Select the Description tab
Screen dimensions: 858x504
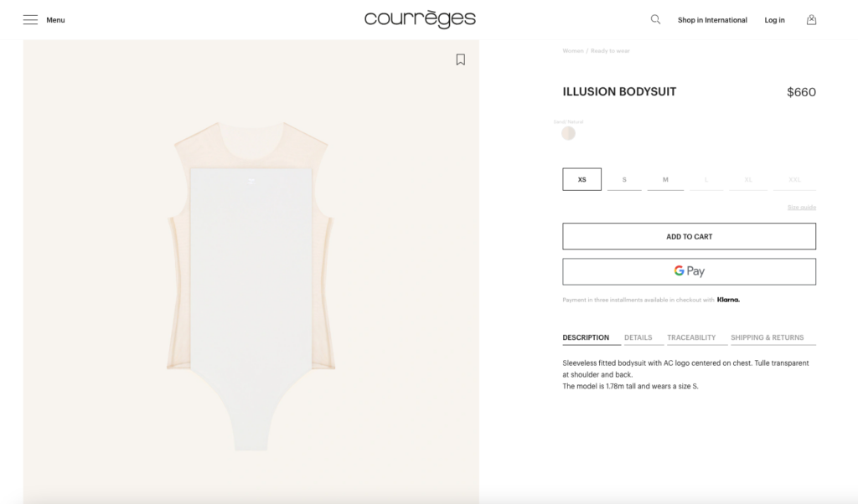[586, 338]
